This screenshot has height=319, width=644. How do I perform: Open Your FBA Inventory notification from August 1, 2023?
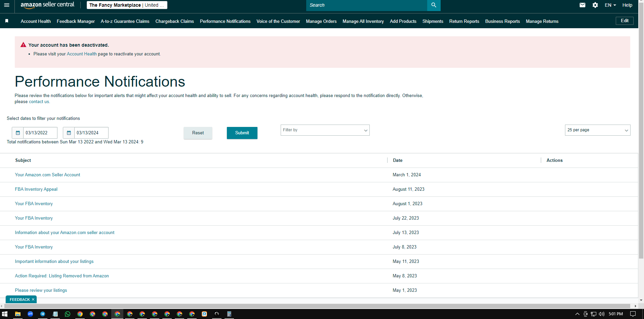click(x=34, y=204)
